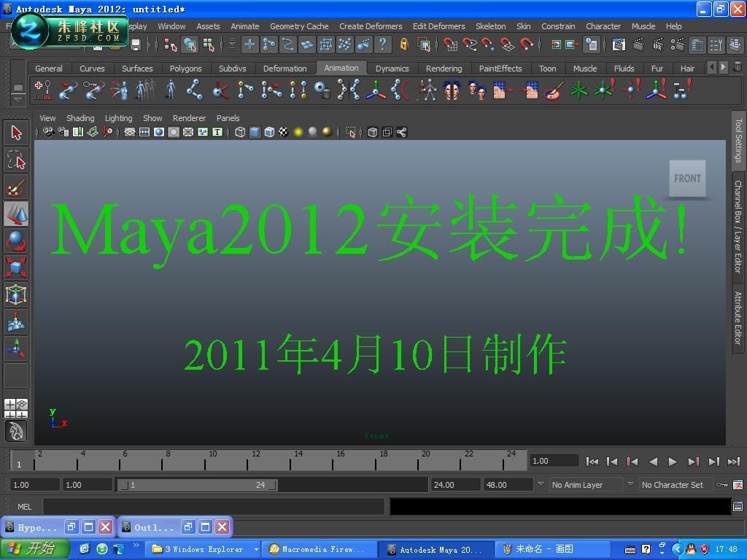Open the Script Editor icon
Image resolution: width=747 pixels, height=560 pixels.
pyautogui.click(x=738, y=506)
